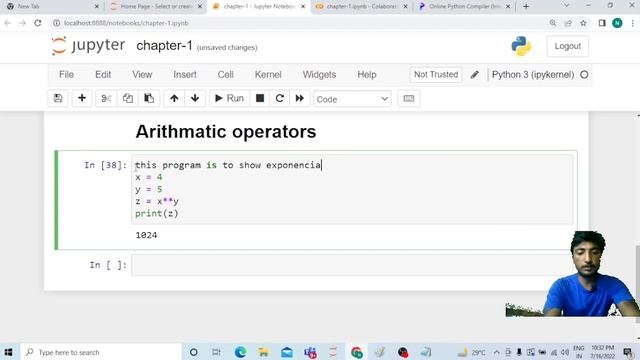Run the selected cell
640x360 pixels.
(229, 98)
